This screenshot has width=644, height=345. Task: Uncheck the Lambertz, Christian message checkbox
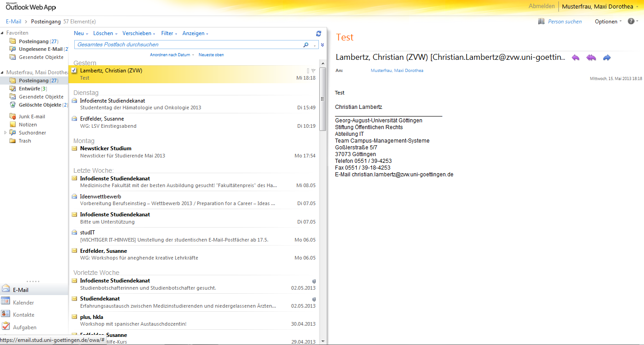pos(74,70)
